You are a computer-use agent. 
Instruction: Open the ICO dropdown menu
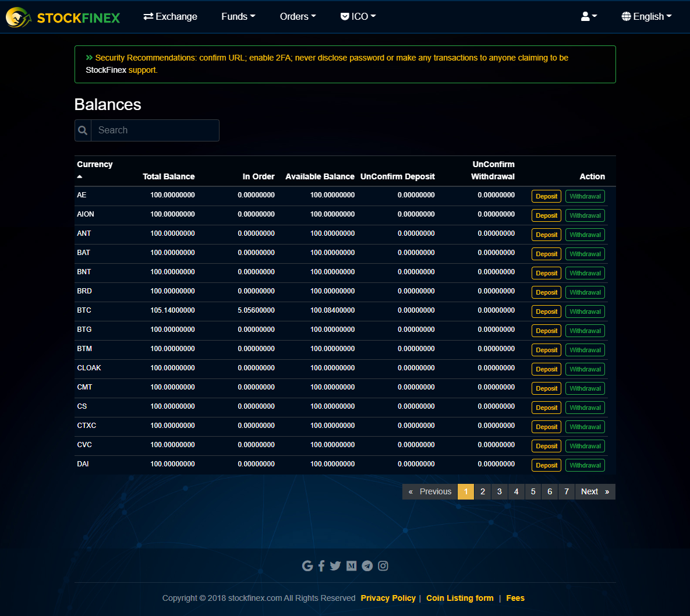pyautogui.click(x=358, y=16)
